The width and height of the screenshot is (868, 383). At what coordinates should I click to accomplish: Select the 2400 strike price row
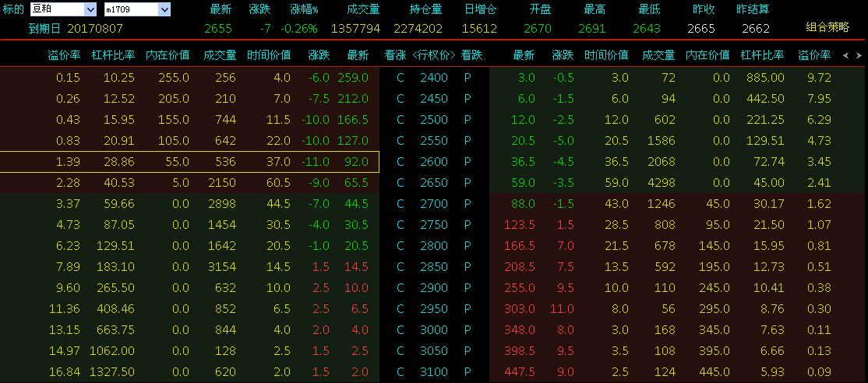point(434,78)
